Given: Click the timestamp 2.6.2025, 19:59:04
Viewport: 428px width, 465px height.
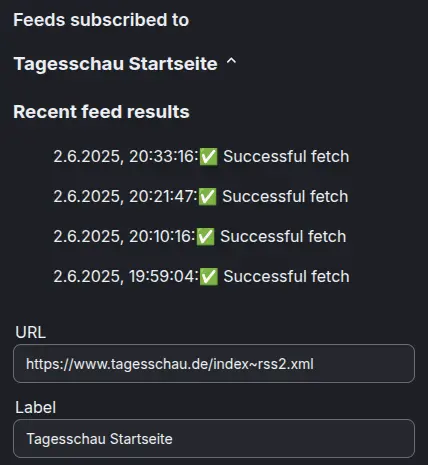Looking at the screenshot, I should pos(126,276).
